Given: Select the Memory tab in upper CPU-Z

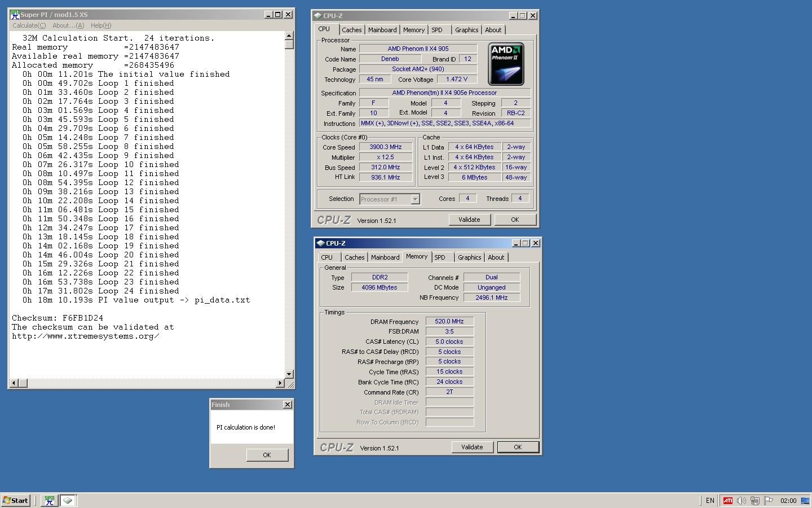Looking at the screenshot, I should pyautogui.click(x=414, y=30).
